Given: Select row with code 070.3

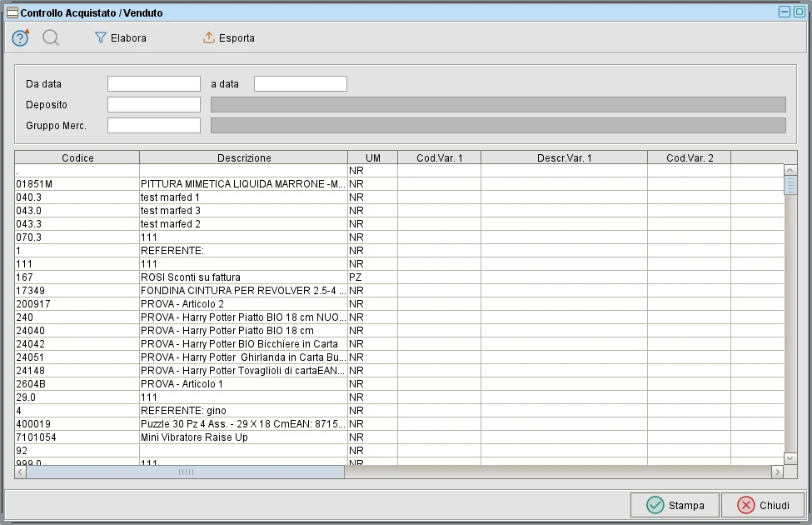Looking at the screenshot, I should click(399, 237).
